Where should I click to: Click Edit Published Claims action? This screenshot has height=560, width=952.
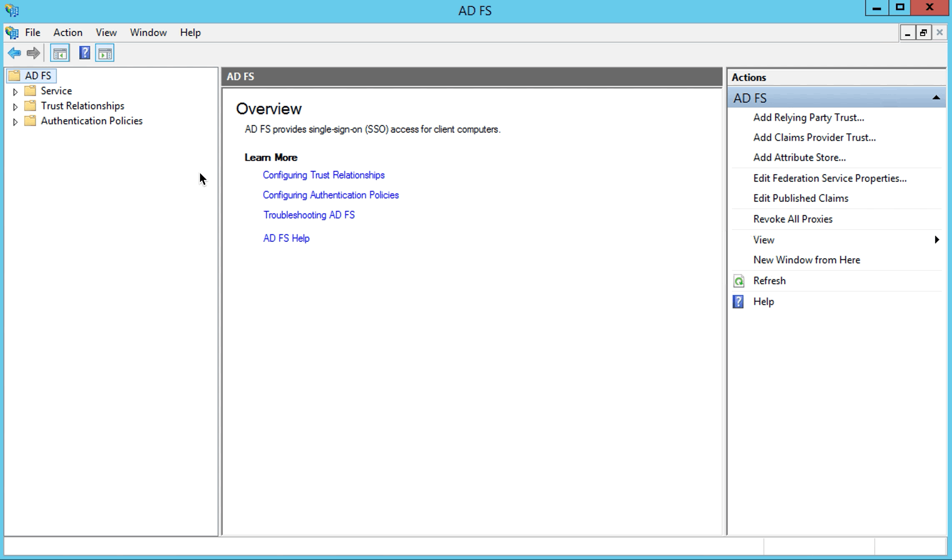point(801,198)
